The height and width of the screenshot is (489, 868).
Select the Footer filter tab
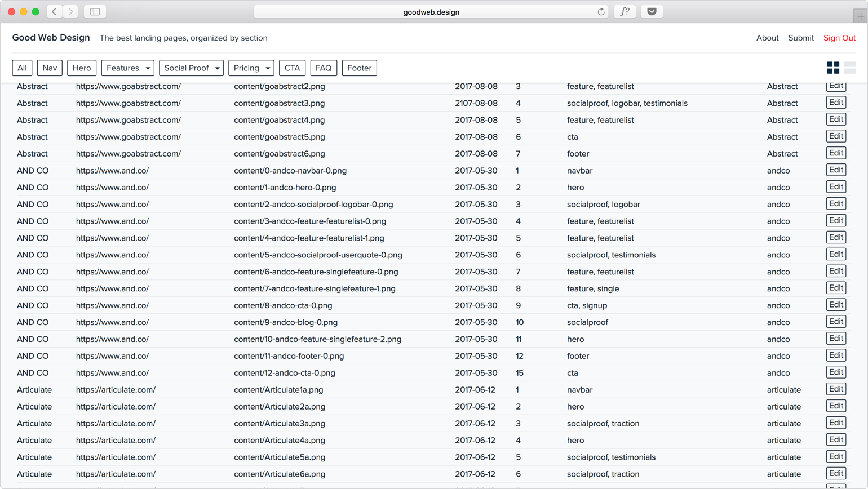point(359,68)
